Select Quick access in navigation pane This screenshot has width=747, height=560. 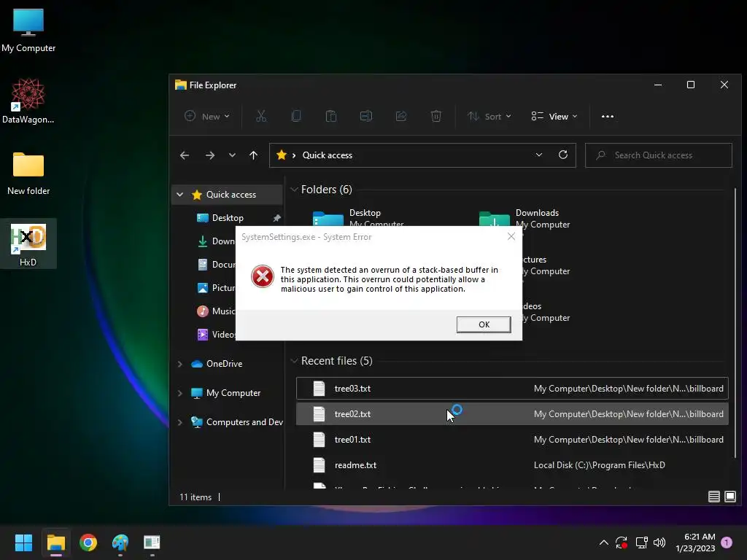[231, 194]
